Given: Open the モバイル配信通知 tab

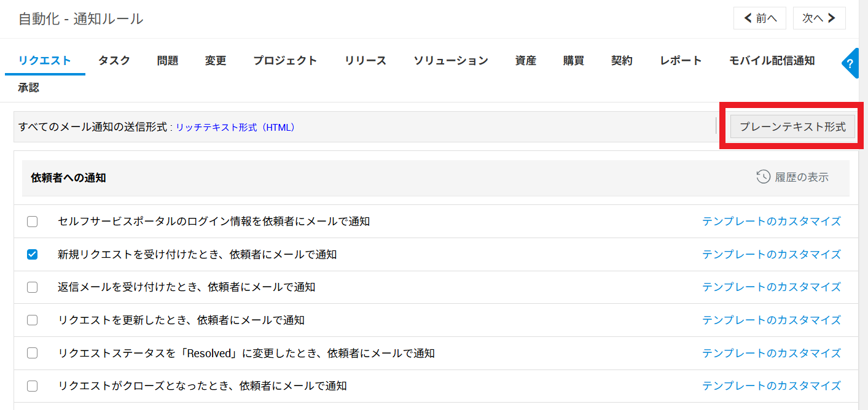Looking at the screenshot, I should click(x=772, y=60).
